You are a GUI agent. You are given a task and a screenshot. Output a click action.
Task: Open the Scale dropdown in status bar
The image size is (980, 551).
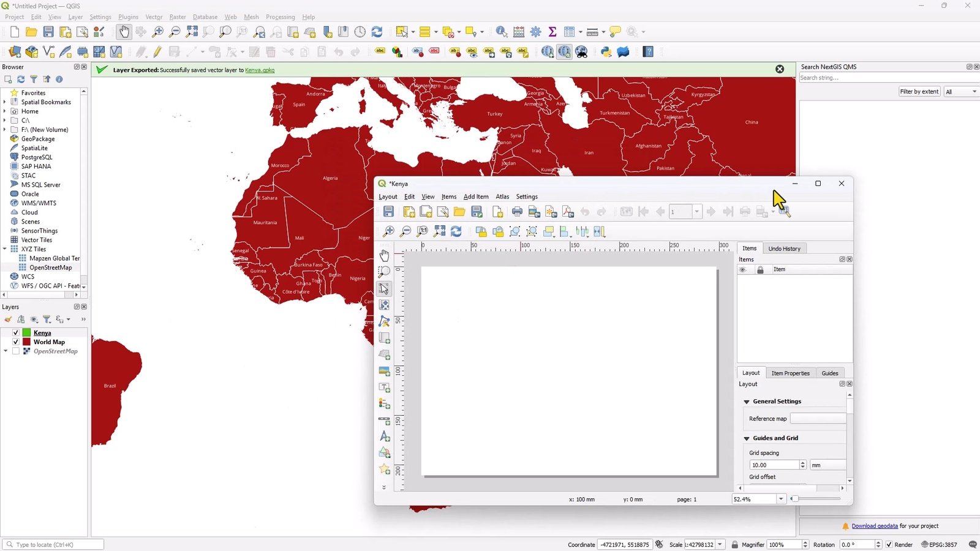click(x=720, y=544)
